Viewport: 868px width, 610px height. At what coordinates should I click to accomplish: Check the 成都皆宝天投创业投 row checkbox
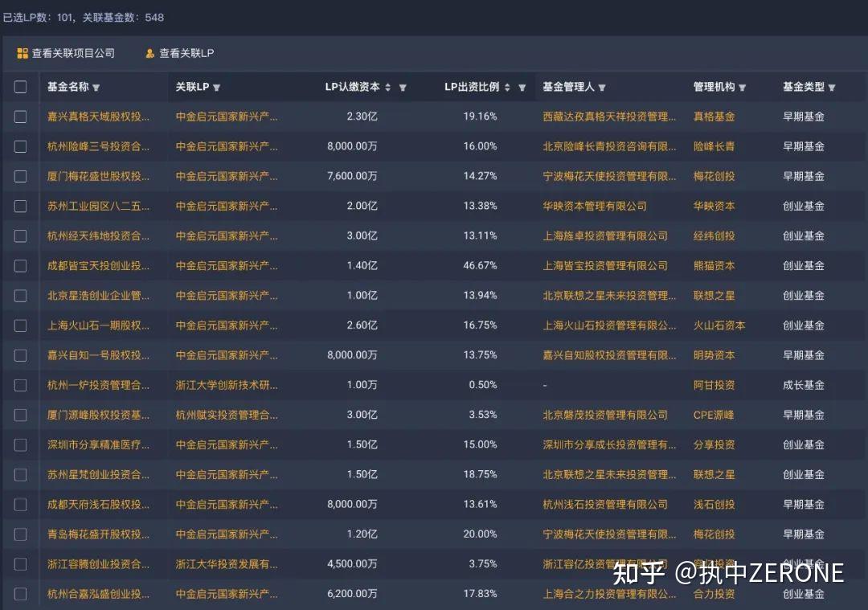pyautogui.click(x=20, y=266)
